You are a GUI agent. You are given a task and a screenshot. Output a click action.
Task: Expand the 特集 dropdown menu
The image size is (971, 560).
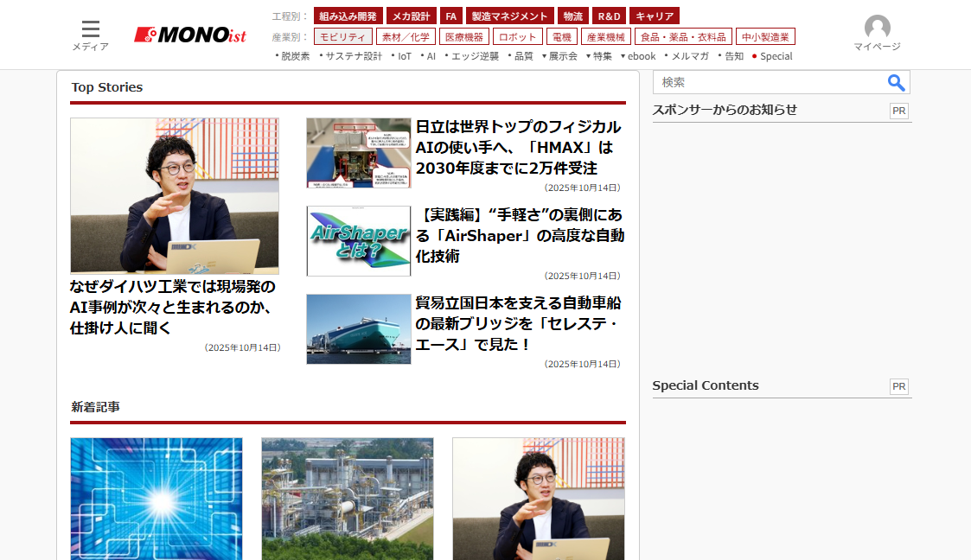(599, 56)
